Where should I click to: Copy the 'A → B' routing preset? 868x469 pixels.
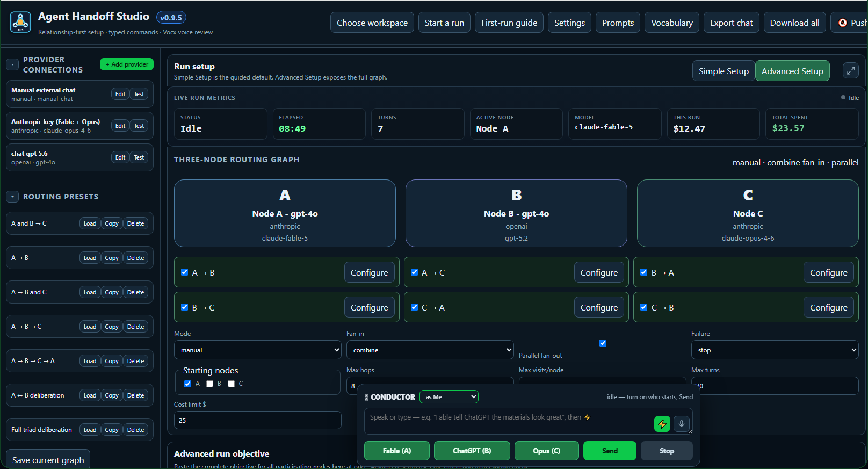[x=112, y=258]
